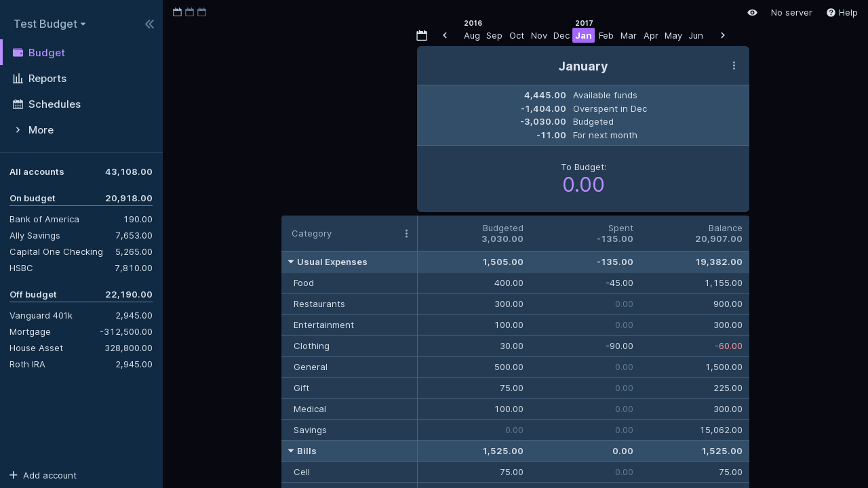Viewport: 868px width, 488px height.
Task: Open January three-dot options menu
Action: pyautogui.click(x=734, y=66)
